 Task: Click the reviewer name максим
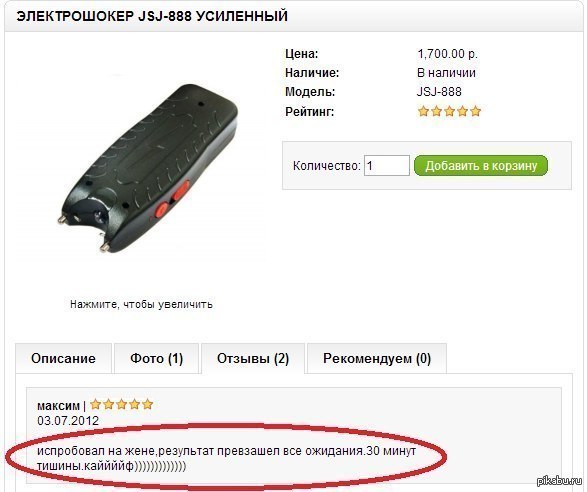[x=58, y=406]
